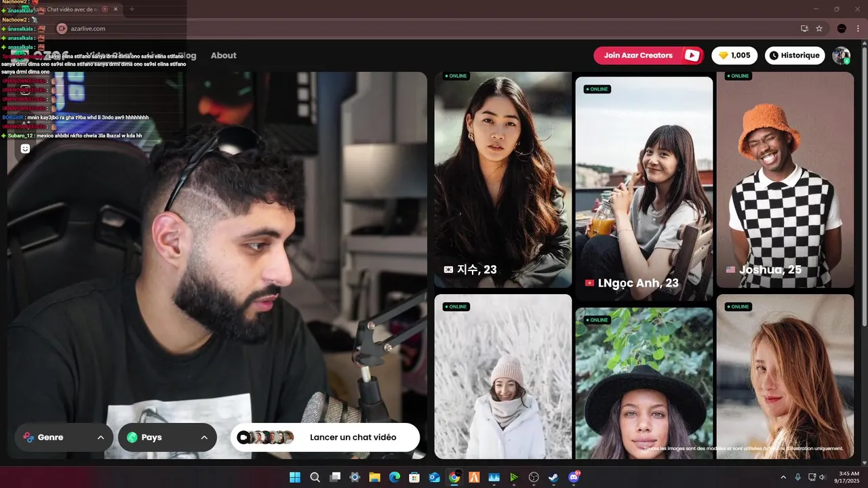
Task: Open Task View from the taskbar
Action: click(x=335, y=477)
